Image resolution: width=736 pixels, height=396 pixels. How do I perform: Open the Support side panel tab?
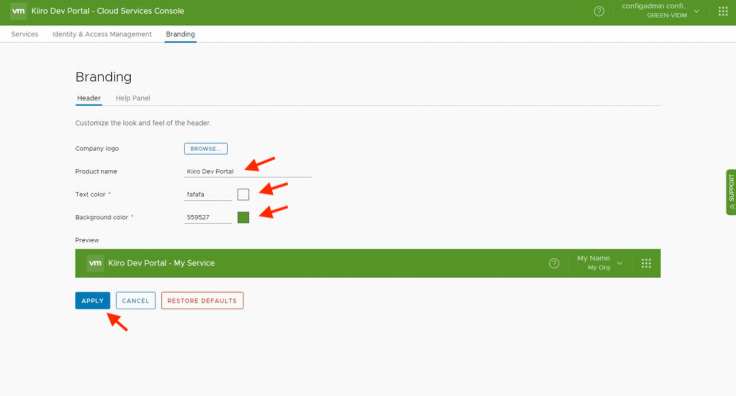(731, 192)
